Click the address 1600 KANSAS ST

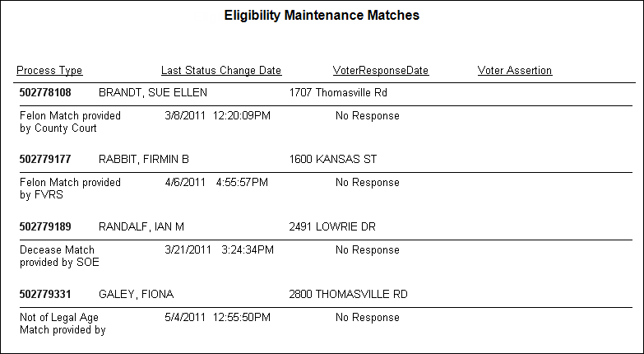point(332,159)
